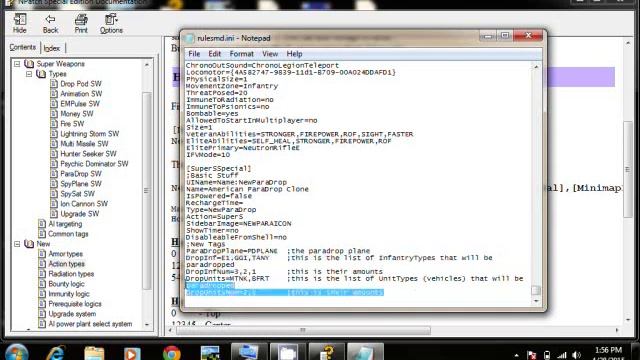Collapse the Types tree node
Screen dimensions: 640x360
point(29,74)
